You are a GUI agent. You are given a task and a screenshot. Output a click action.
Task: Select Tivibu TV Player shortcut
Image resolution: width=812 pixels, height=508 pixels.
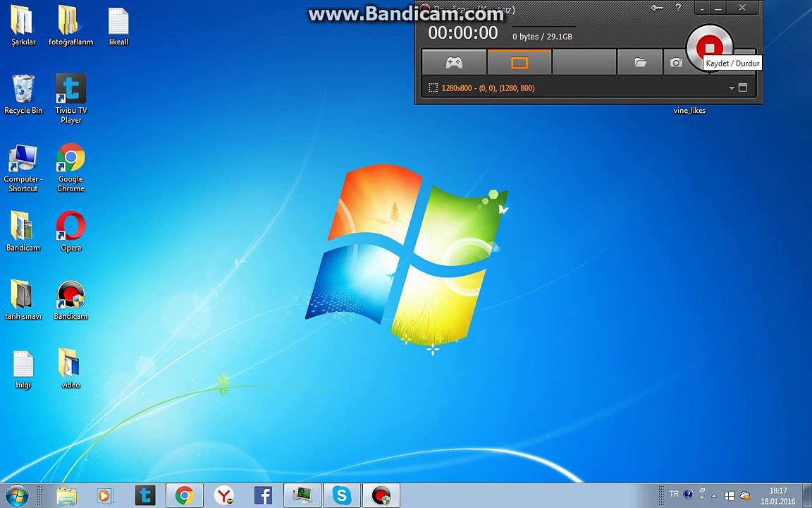[x=71, y=99]
